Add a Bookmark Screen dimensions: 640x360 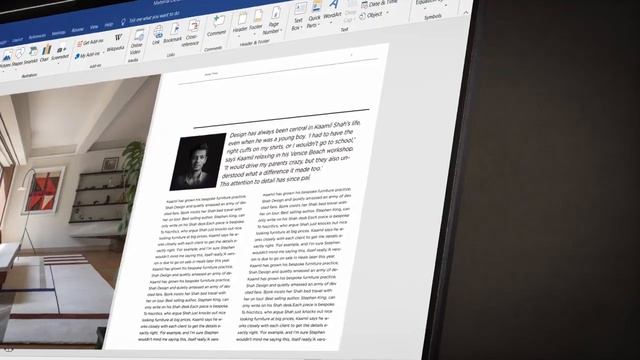point(173,33)
